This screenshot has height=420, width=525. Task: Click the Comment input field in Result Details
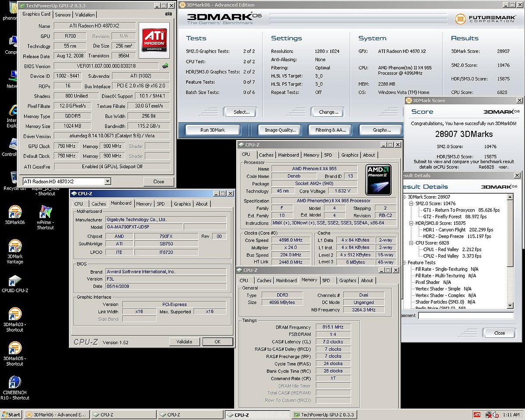click(465, 315)
